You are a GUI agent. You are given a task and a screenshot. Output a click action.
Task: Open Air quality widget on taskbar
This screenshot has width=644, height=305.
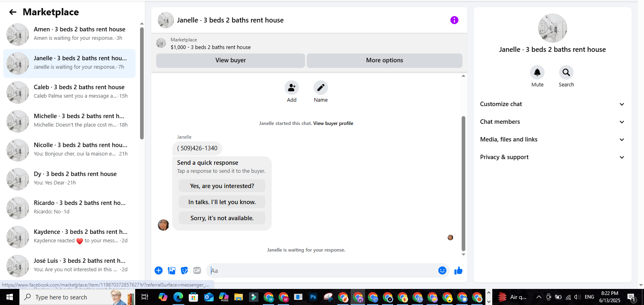(513, 297)
